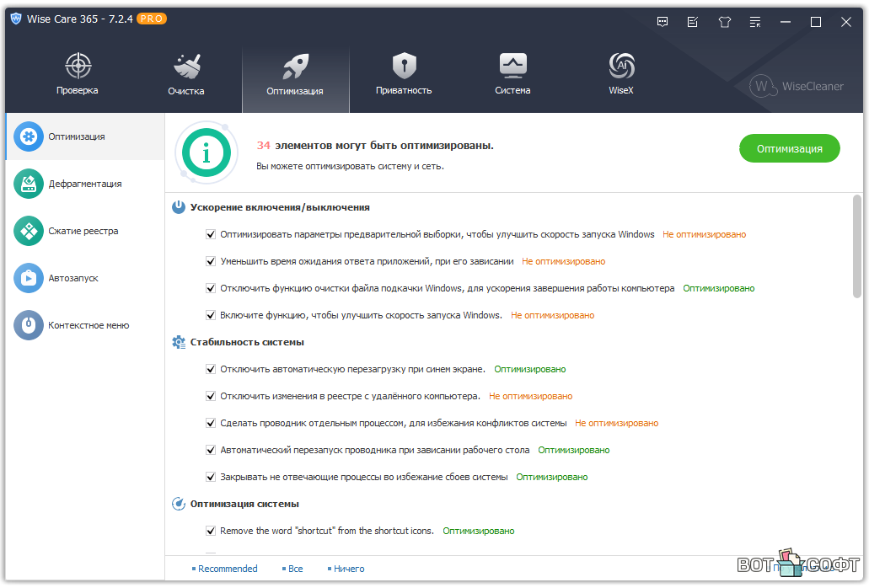Click the WiseCleaner logo
Screen dimensions: 869x588
(797, 87)
